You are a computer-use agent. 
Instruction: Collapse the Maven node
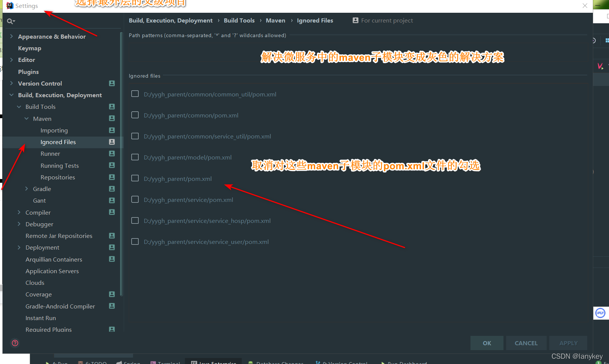click(x=26, y=119)
